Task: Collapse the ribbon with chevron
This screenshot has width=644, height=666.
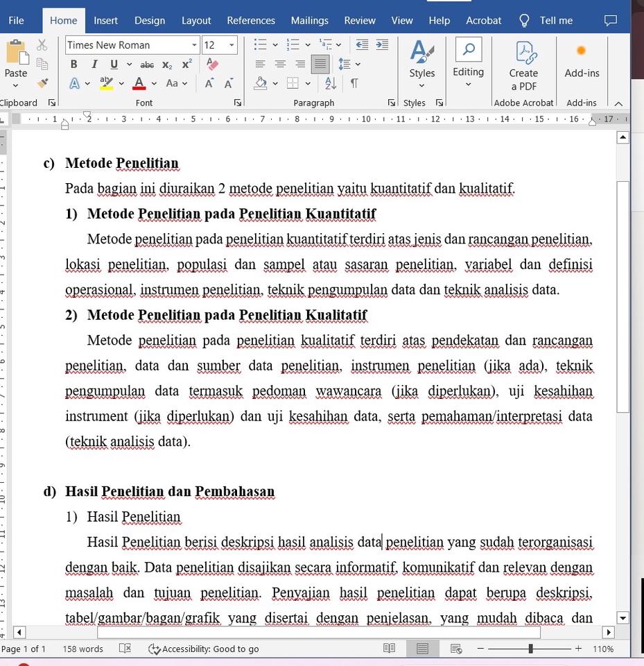Action: [x=618, y=103]
